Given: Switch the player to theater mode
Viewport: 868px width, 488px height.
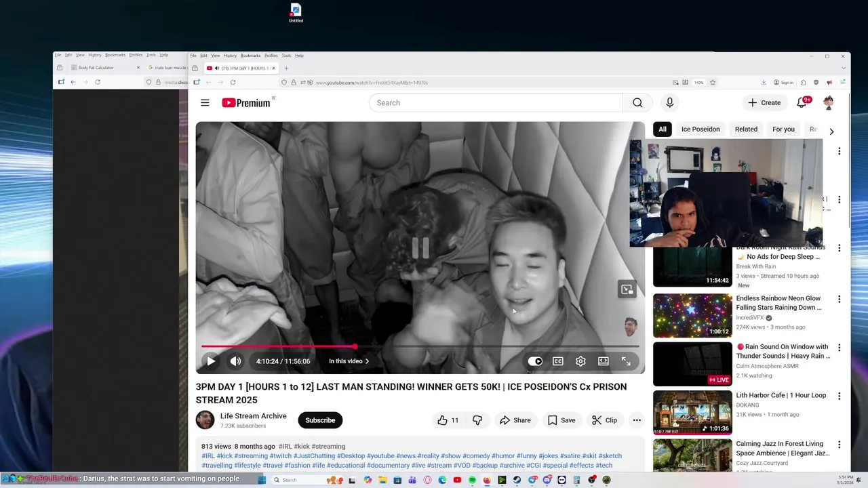Looking at the screenshot, I should point(603,361).
